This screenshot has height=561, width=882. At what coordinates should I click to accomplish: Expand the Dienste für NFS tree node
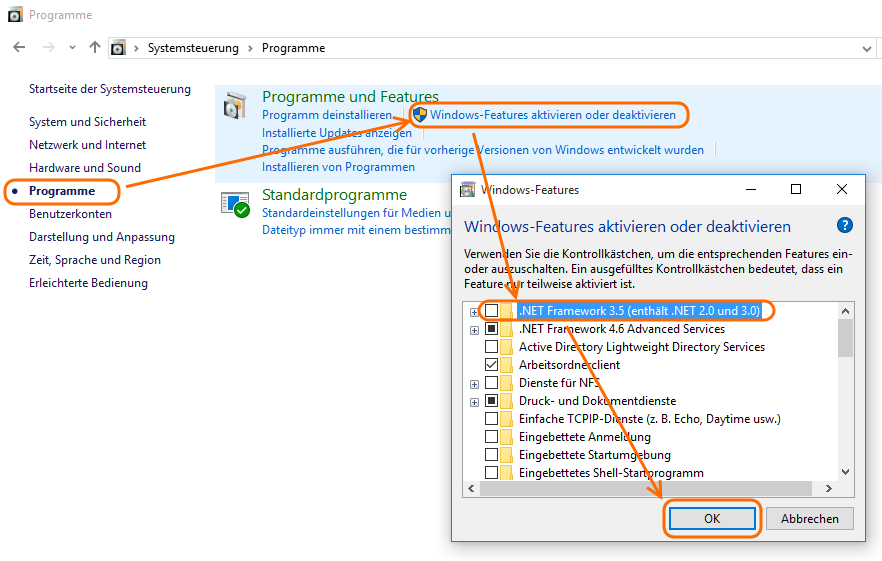coord(474,383)
